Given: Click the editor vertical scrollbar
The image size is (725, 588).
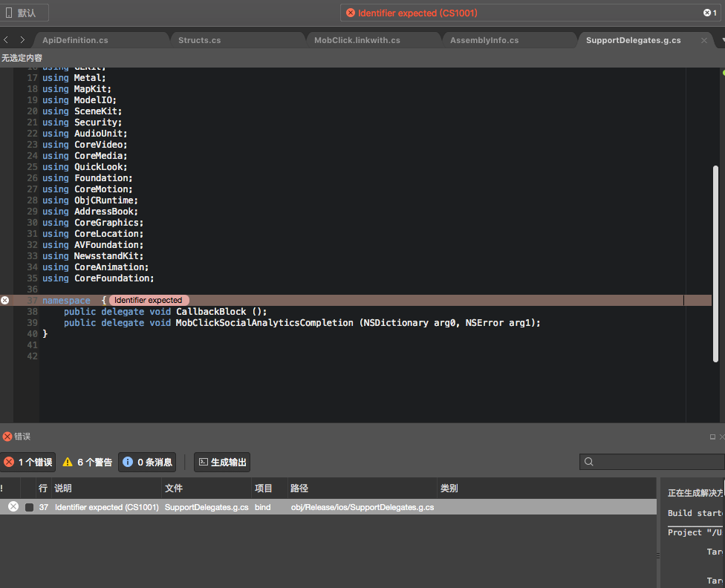Looking at the screenshot, I should [716, 264].
